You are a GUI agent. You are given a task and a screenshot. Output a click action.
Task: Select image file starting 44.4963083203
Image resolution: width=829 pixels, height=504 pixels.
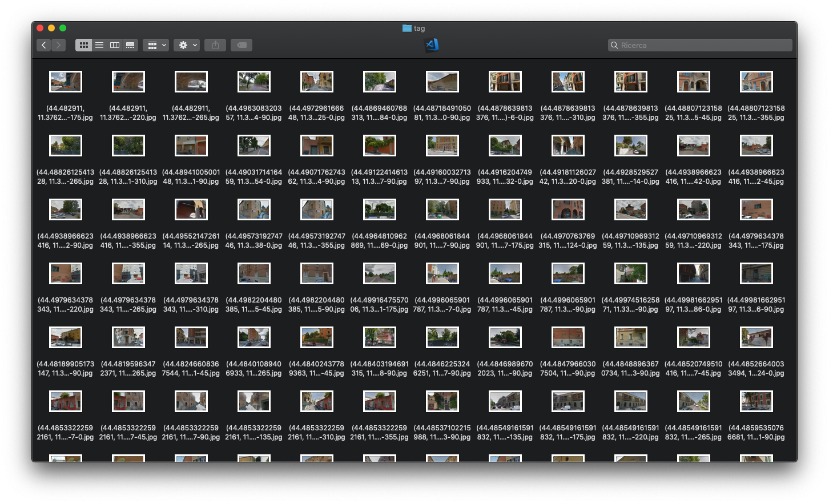click(x=254, y=82)
